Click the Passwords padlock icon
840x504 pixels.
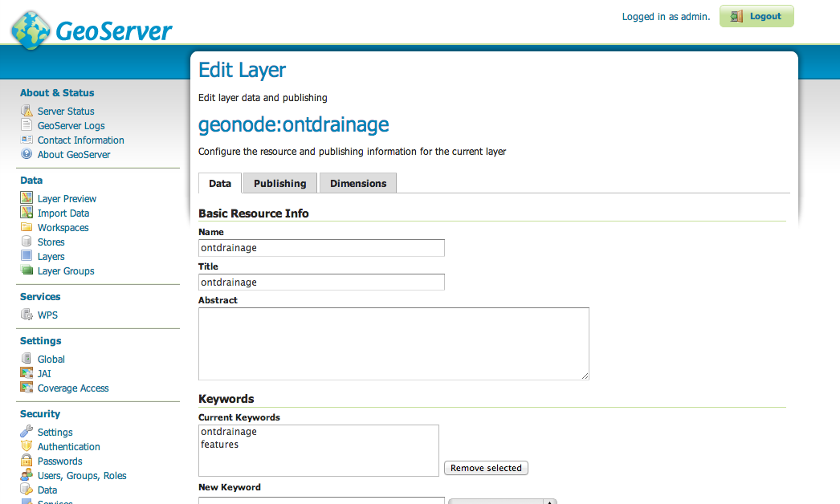pos(27,460)
